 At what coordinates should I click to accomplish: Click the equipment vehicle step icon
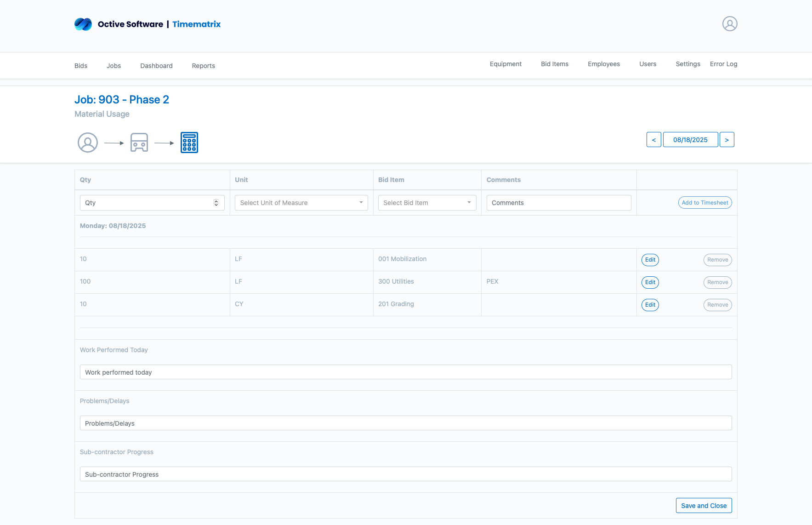[x=139, y=143]
